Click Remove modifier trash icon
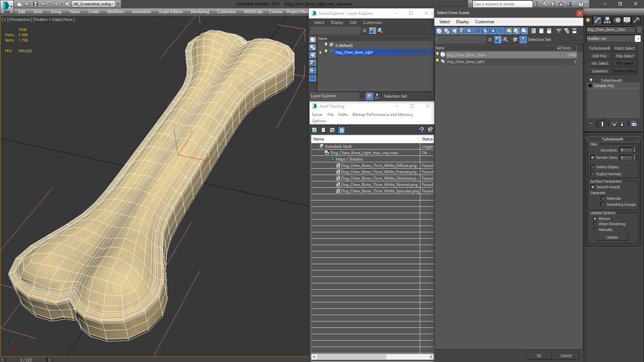644x362 pixels. coord(622,124)
